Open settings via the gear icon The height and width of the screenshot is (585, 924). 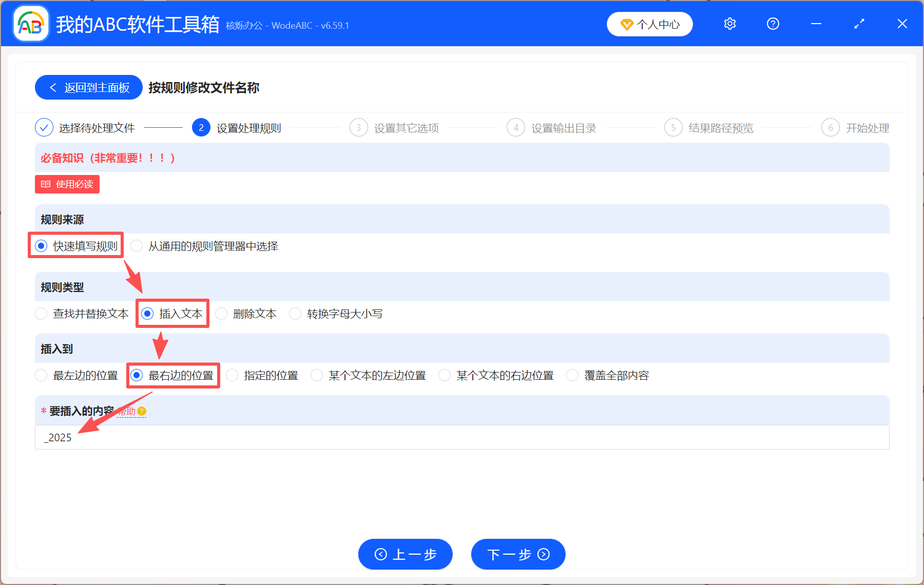point(729,24)
